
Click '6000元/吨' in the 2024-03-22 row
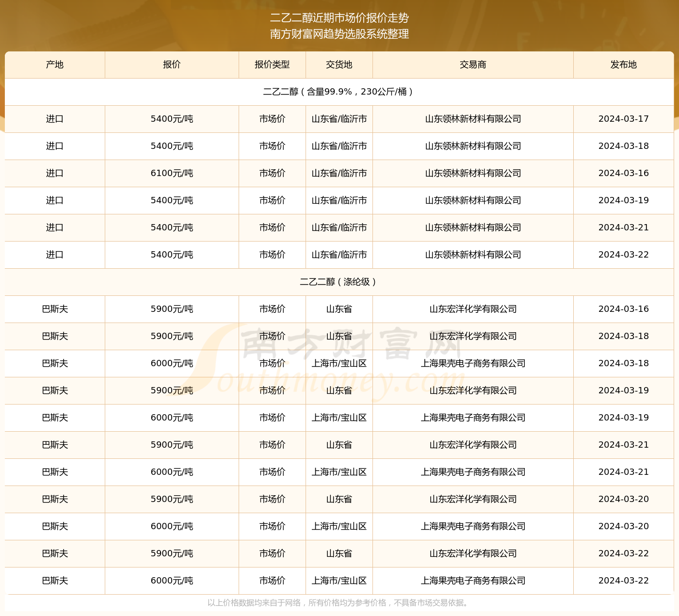[x=172, y=581]
